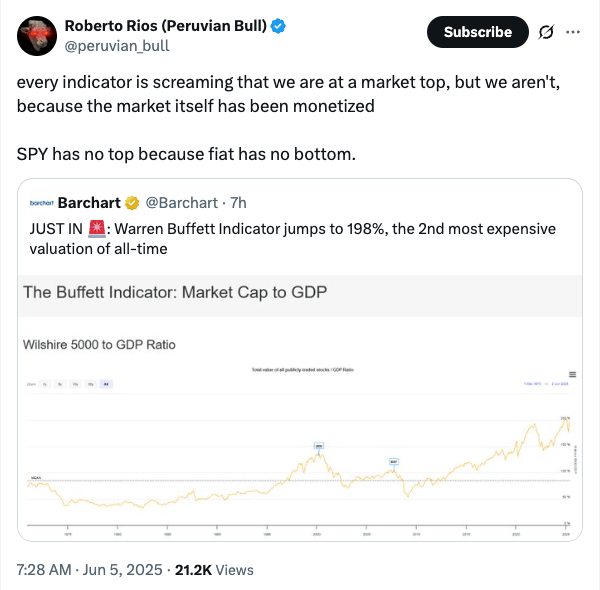The height and width of the screenshot is (590, 600).
Task: Click the blue verified badge beside Roberto Rios
Action: point(278,26)
